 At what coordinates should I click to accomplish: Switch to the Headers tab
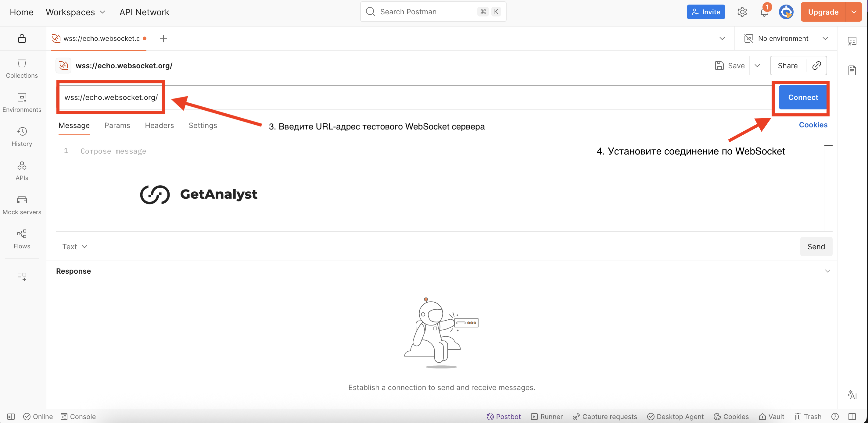click(160, 125)
